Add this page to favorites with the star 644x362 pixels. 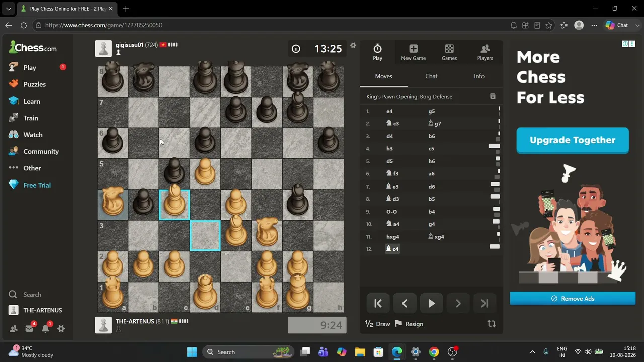pyautogui.click(x=549, y=25)
